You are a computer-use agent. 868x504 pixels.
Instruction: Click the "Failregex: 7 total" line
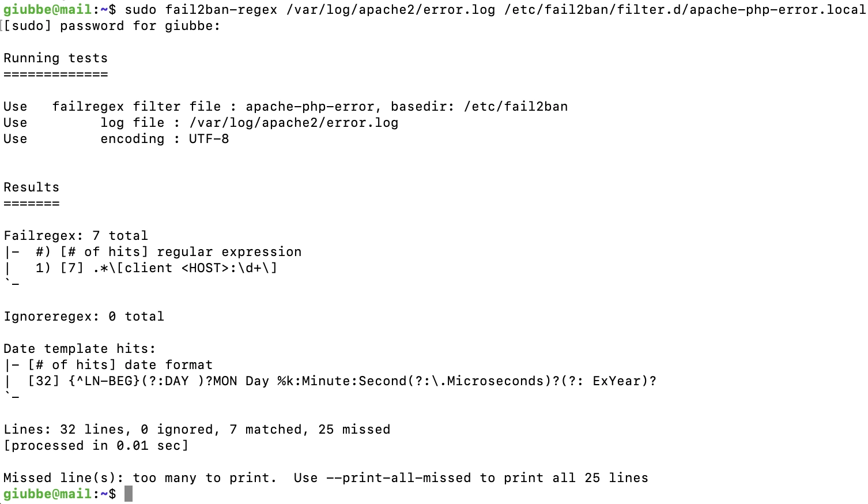click(x=76, y=236)
